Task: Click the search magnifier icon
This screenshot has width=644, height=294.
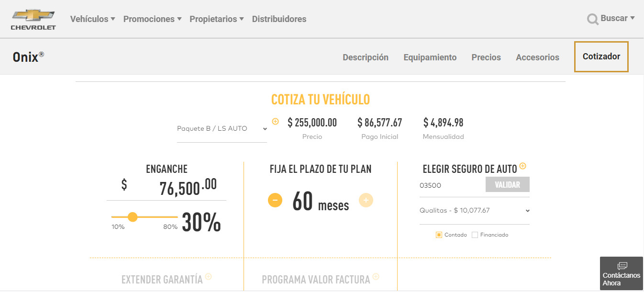Action: tap(592, 19)
